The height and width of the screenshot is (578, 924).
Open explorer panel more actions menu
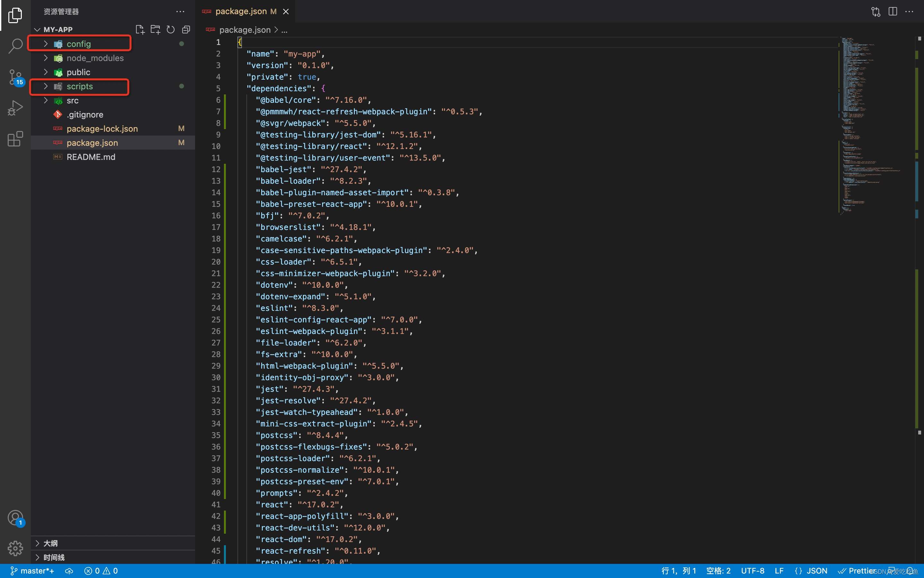180,12
